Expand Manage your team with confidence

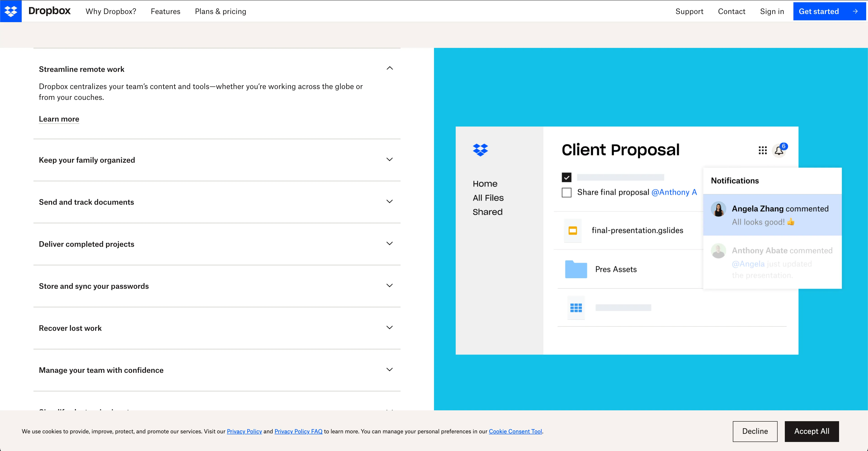[x=389, y=369]
